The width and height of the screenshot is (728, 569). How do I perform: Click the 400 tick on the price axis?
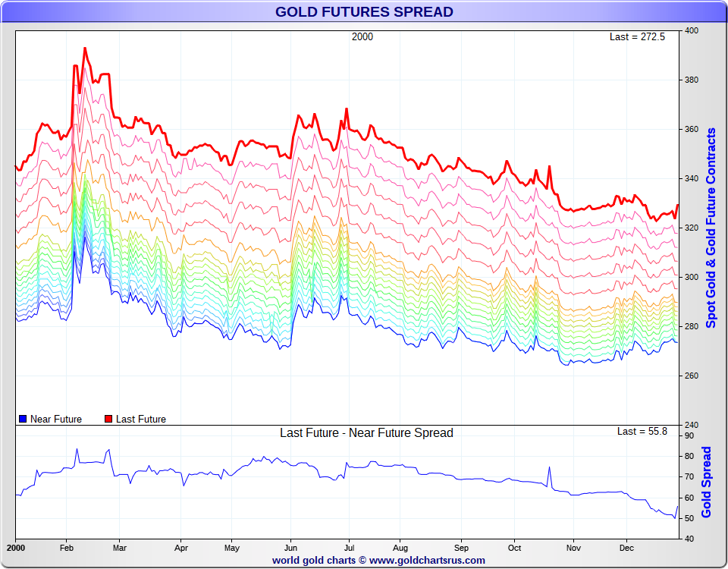(x=692, y=30)
